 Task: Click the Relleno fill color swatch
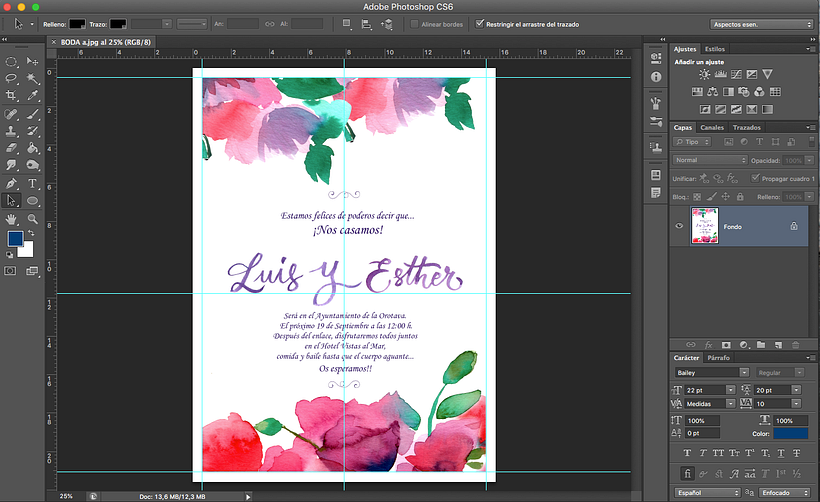pos(77,24)
